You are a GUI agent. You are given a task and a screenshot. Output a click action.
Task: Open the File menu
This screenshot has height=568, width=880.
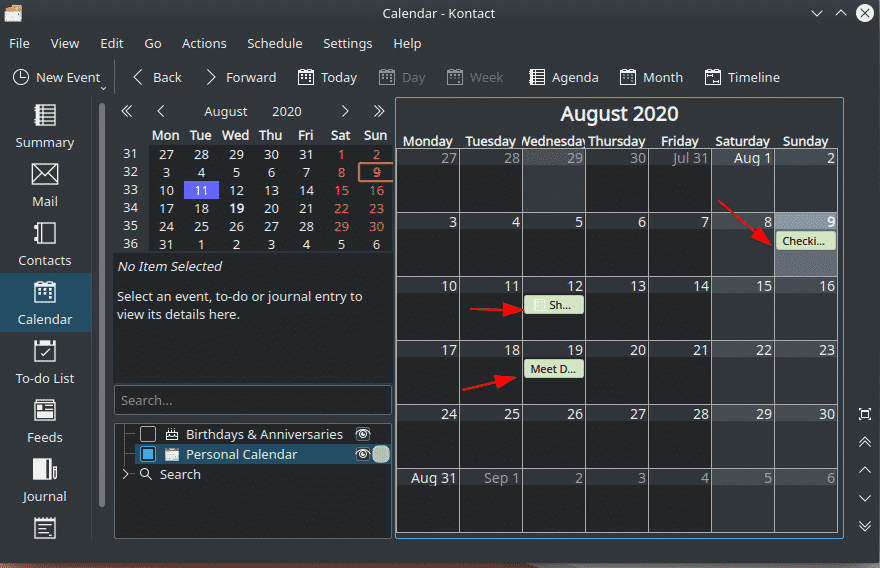[x=20, y=44]
